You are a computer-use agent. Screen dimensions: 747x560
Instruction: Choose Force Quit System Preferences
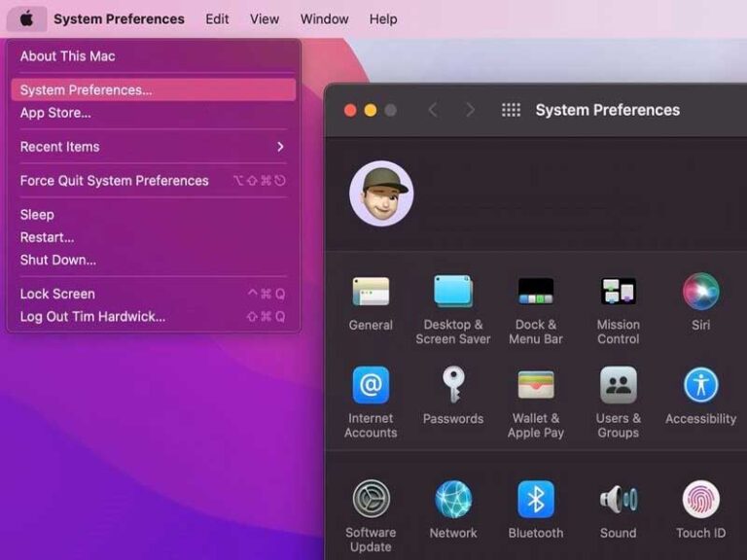tap(115, 181)
